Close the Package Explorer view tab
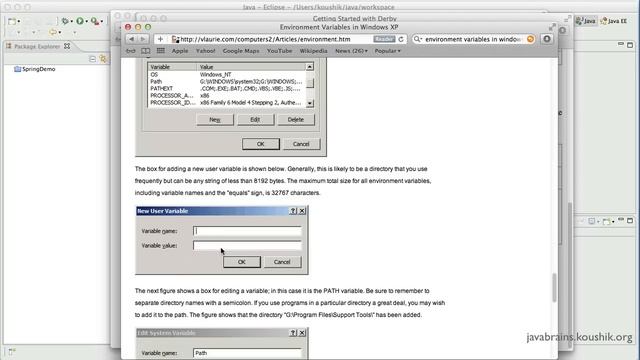640x360 pixels. (67, 46)
